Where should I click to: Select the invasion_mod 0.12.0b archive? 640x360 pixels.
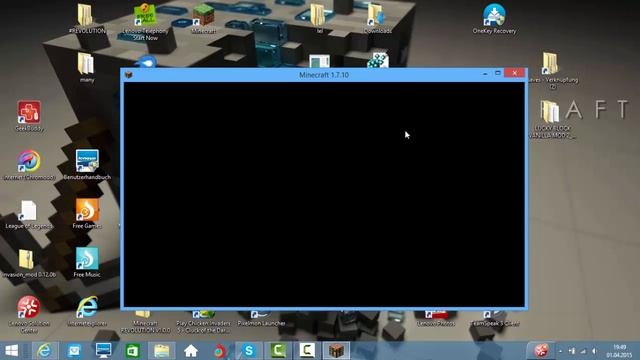pyautogui.click(x=29, y=262)
